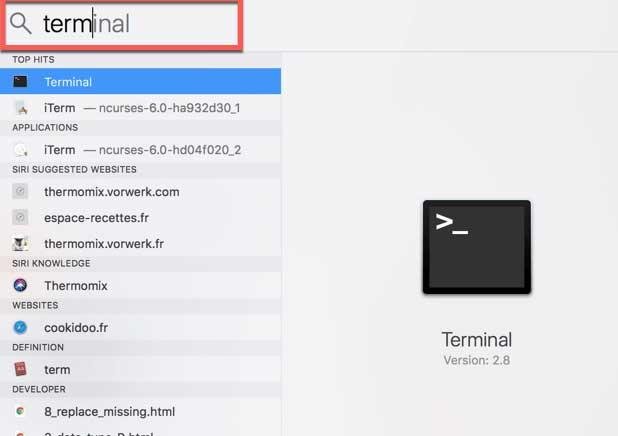Click the Terminal app icon in Top Hits
Viewport: 618px width, 436px height.
click(20, 82)
